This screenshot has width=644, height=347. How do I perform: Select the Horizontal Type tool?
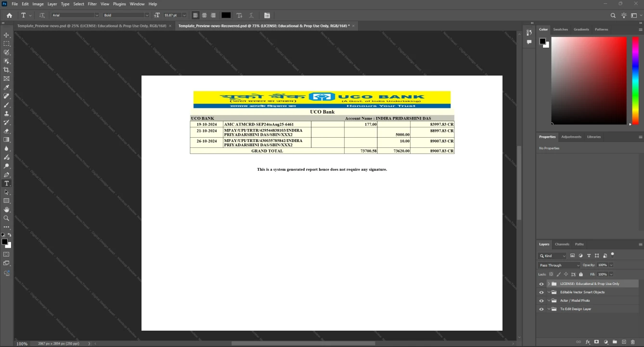click(6, 183)
